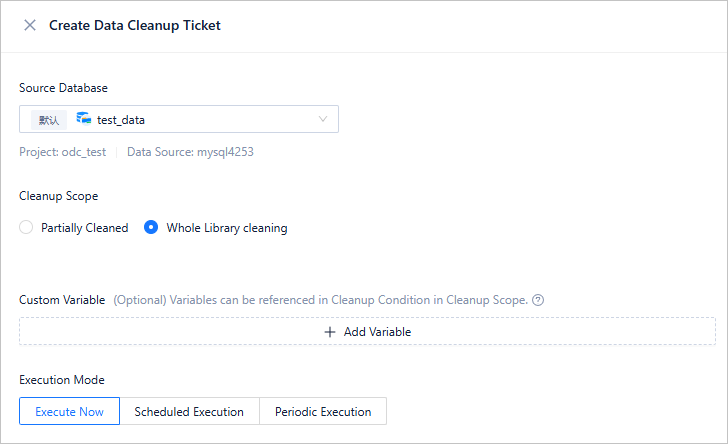
Task: Select the Whole Library cleaning option
Action: click(151, 228)
